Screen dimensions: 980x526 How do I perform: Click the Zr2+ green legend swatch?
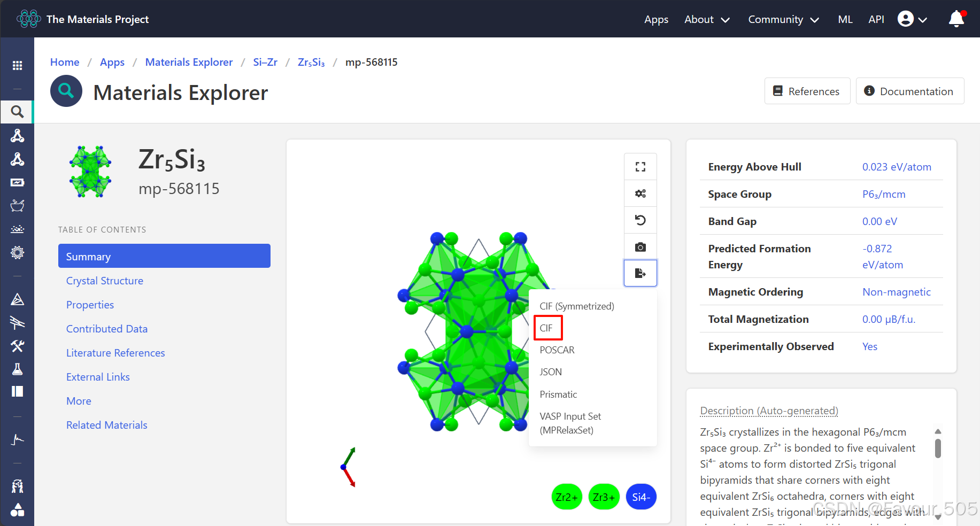[x=567, y=497]
